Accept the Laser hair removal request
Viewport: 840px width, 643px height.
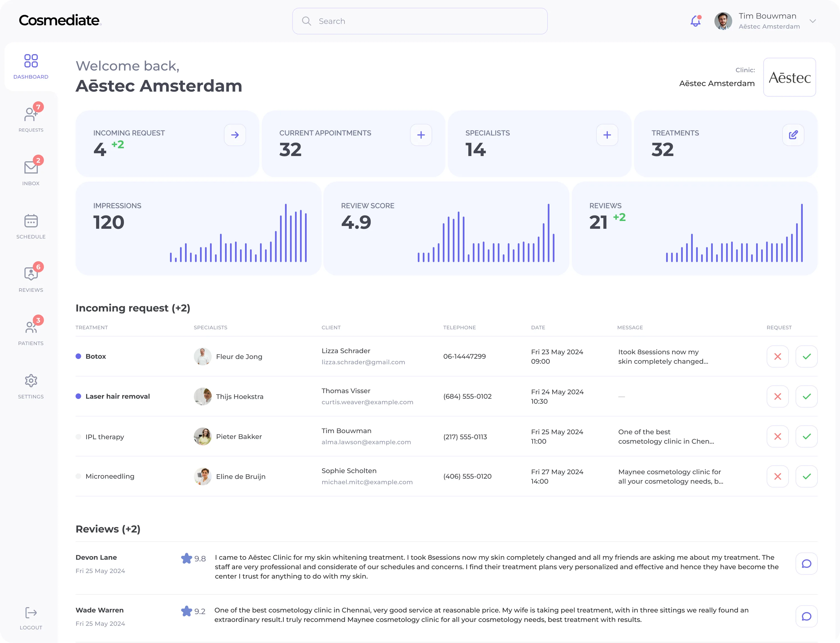pos(806,396)
